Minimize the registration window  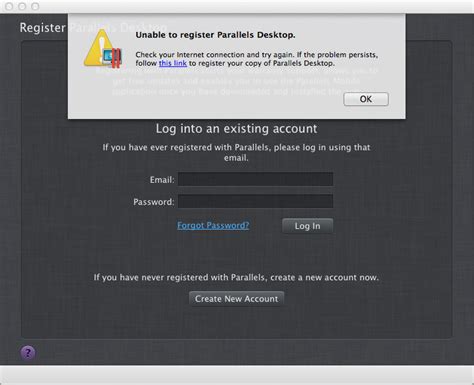point(22,6)
